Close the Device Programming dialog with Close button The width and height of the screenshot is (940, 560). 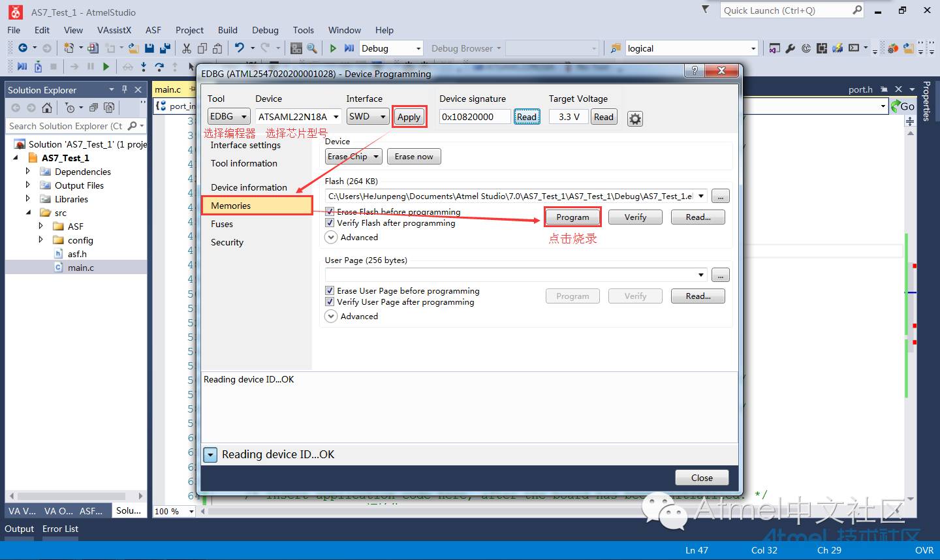pos(702,478)
